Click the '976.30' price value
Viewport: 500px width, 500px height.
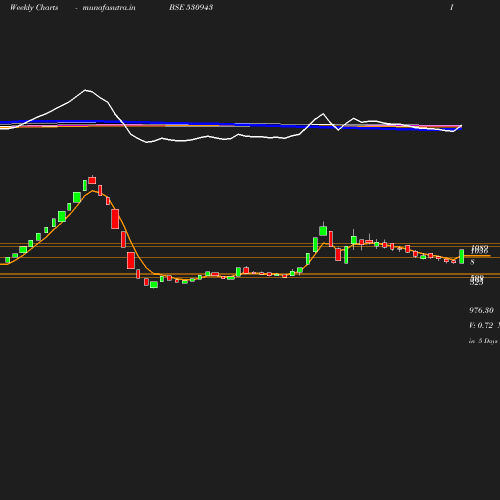click(481, 310)
